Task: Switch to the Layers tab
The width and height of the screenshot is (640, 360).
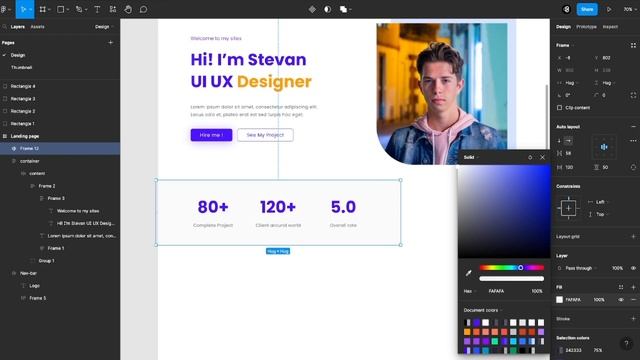Action: point(18,27)
